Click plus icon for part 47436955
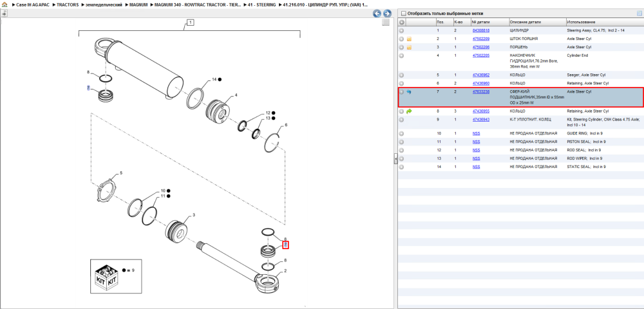This screenshot has height=309, width=644. coord(401,111)
